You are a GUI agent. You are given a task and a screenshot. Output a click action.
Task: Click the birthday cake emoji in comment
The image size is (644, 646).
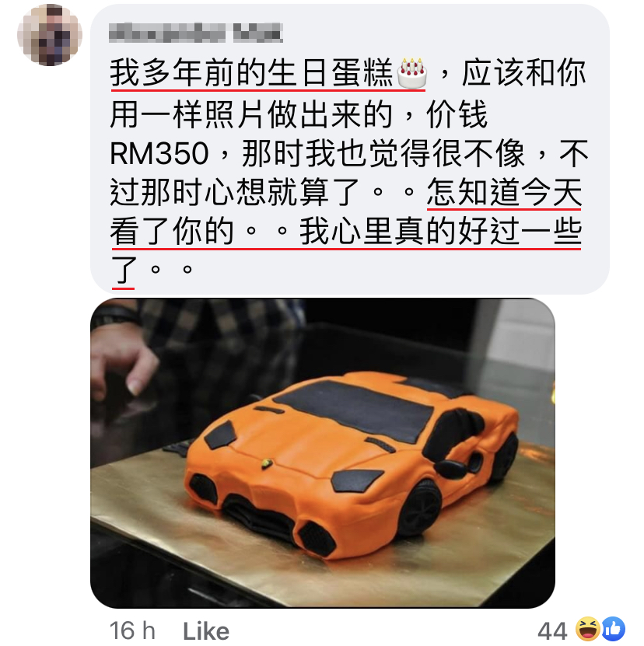pyautogui.click(x=411, y=73)
